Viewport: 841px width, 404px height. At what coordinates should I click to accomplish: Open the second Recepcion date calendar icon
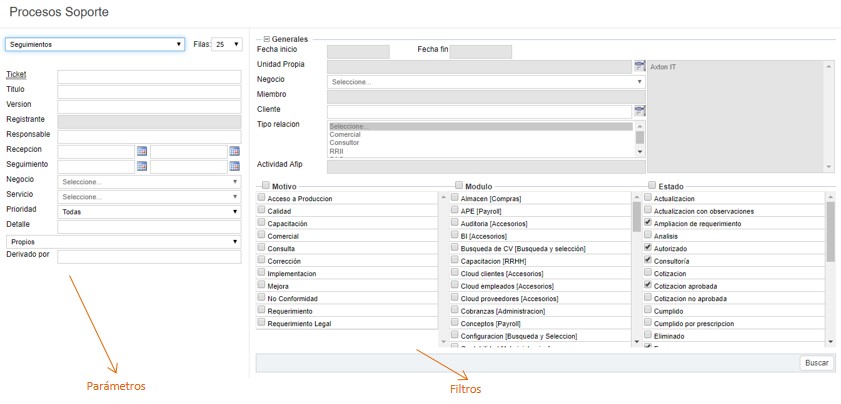tap(234, 151)
